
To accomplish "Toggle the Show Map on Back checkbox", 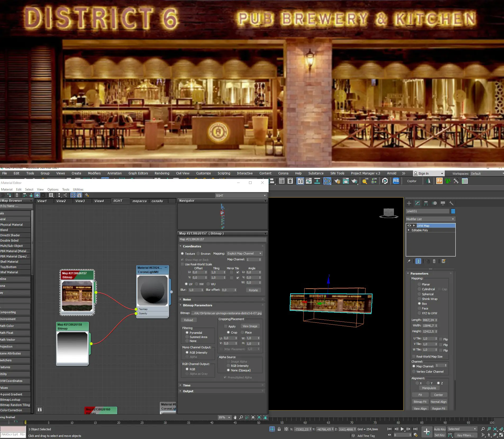I will point(182,260).
